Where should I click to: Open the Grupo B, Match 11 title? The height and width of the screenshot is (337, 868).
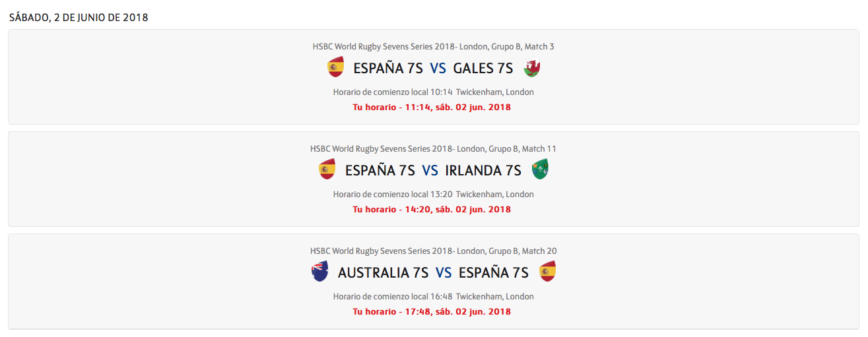pos(434,148)
